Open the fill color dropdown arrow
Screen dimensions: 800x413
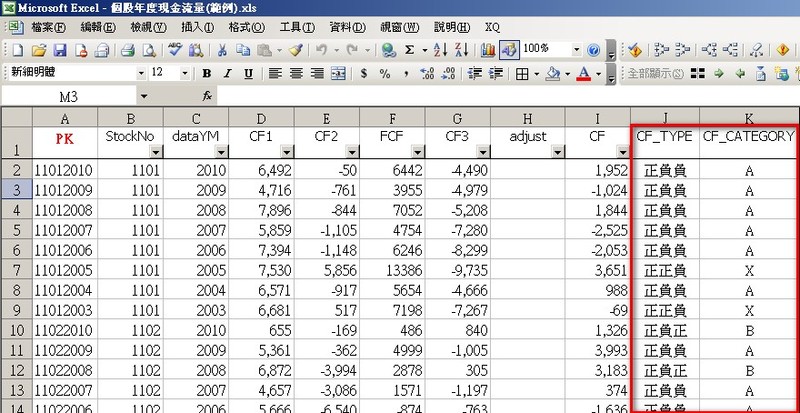[567, 75]
